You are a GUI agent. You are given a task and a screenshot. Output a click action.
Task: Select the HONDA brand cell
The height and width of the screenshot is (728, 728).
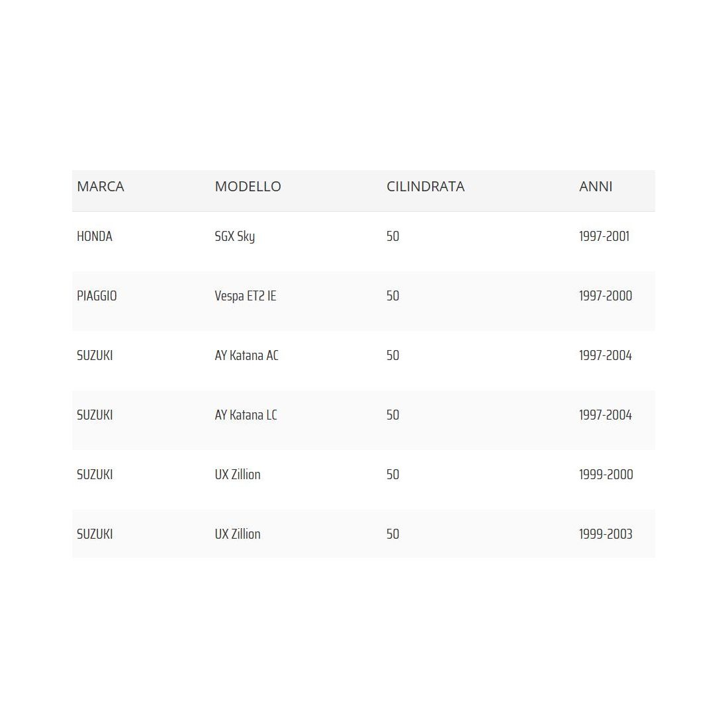point(95,236)
